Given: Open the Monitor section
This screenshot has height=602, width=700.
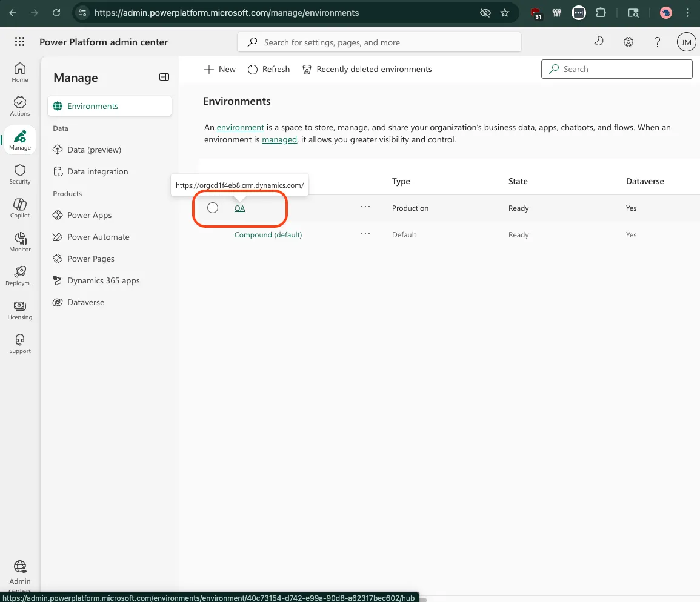Looking at the screenshot, I should coord(19,241).
